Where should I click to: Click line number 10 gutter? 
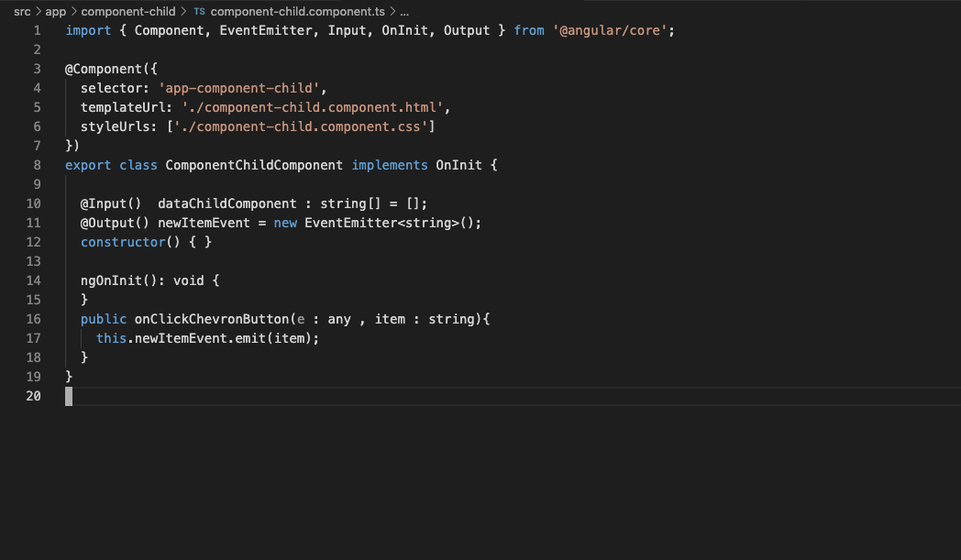coord(33,203)
